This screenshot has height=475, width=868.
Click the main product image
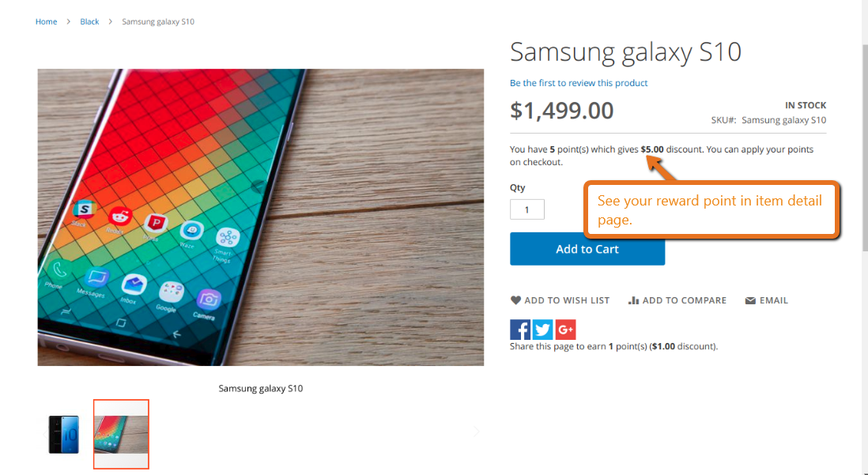click(261, 217)
